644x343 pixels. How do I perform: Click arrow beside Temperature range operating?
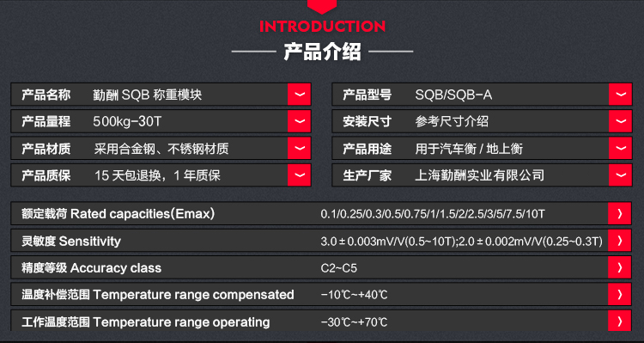(620, 322)
